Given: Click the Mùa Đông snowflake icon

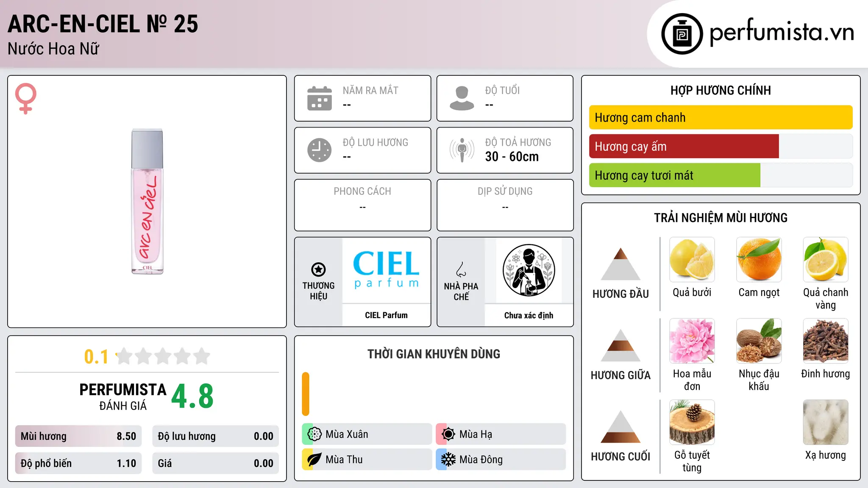Looking at the screenshot, I should coord(448,460).
